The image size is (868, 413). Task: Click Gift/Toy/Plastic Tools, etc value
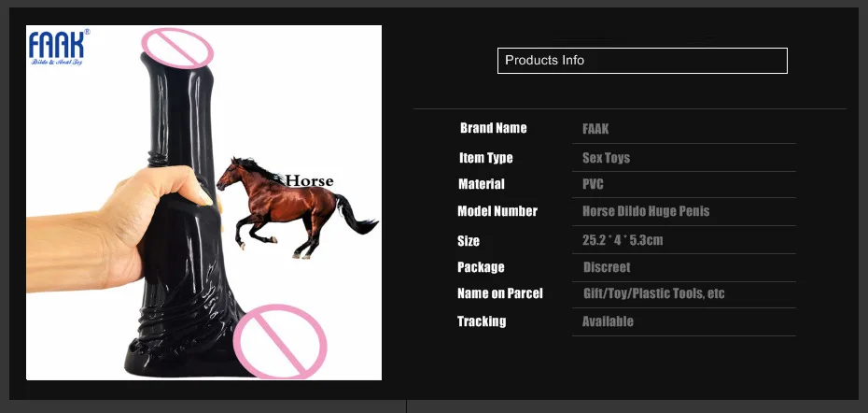click(653, 293)
